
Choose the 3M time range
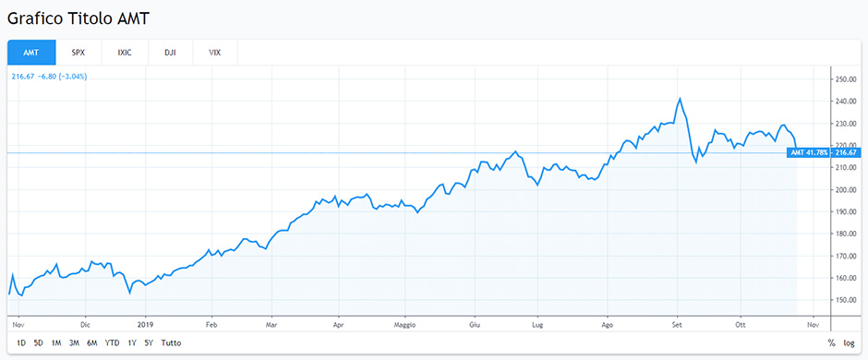click(74, 342)
